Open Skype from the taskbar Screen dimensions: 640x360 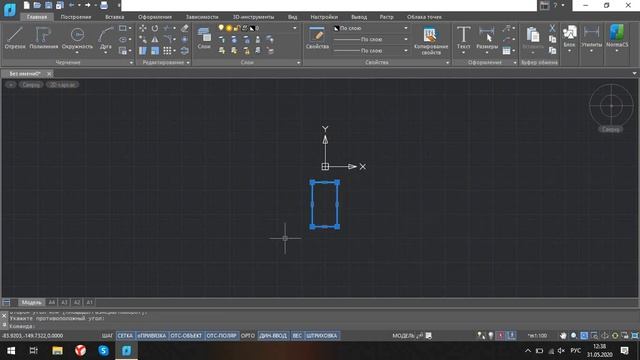(104, 351)
